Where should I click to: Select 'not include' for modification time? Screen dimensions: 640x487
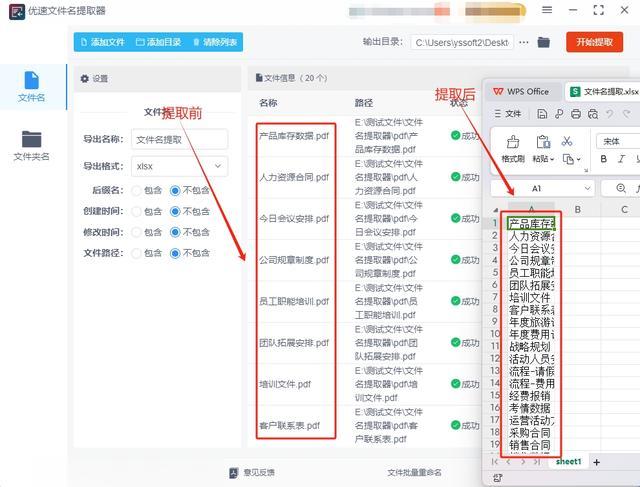click(175, 232)
